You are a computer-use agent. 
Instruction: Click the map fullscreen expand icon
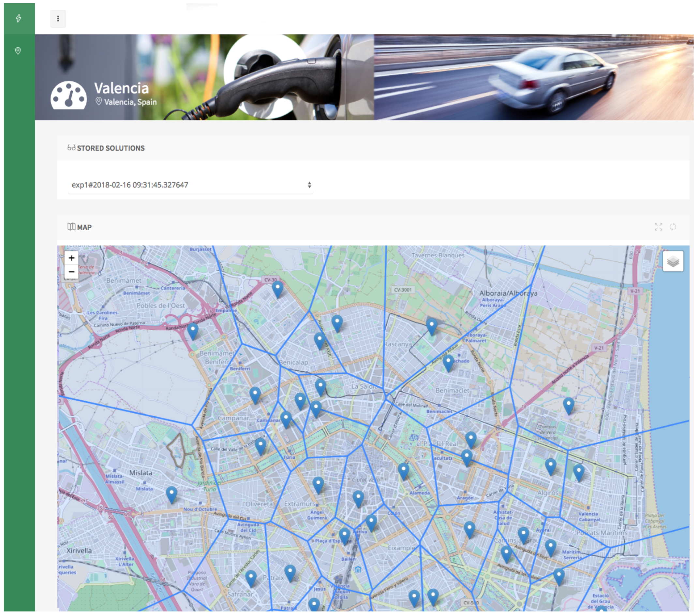pos(658,227)
